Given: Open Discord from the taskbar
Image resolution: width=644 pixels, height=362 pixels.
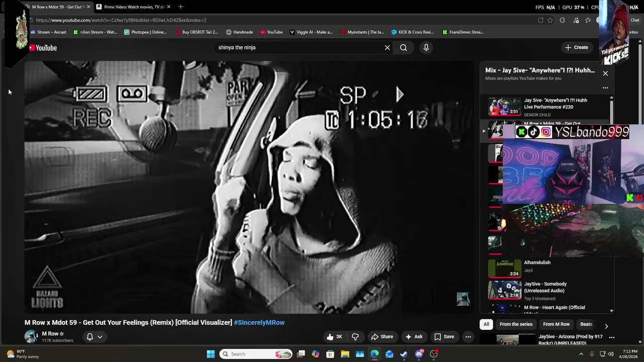Looking at the screenshot, I should click(419, 354).
